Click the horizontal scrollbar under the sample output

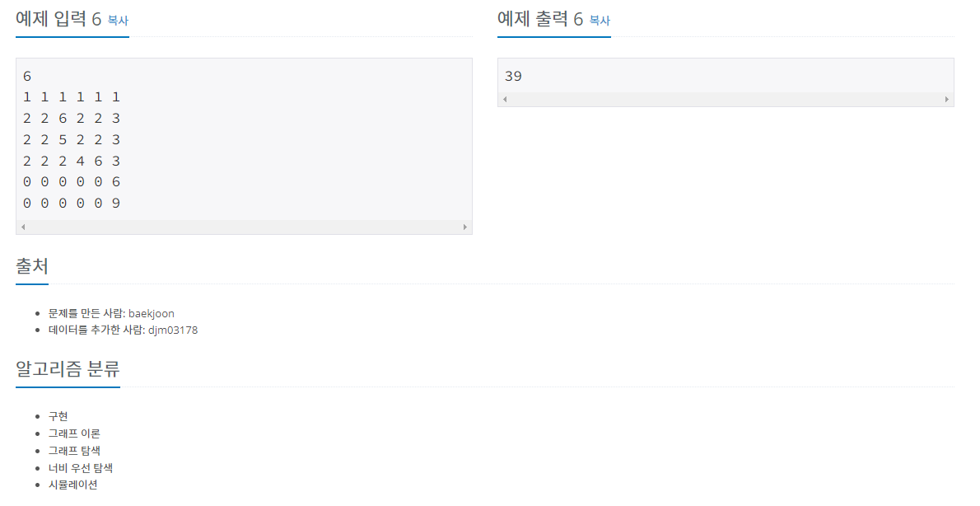[x=725, y=98]
